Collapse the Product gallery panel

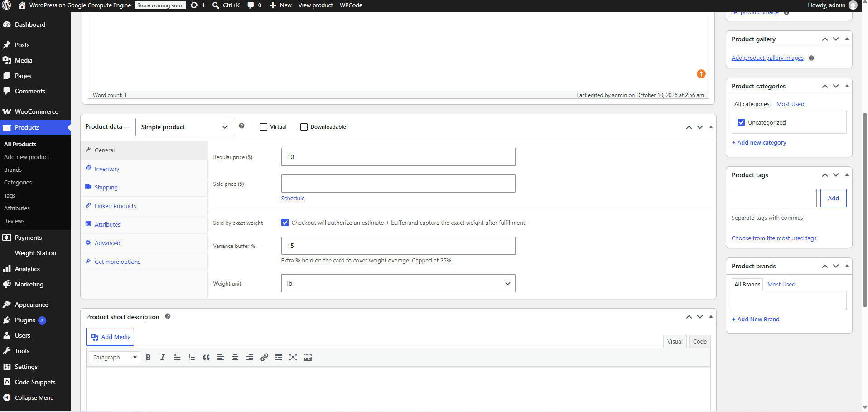(x=847, y=39)
